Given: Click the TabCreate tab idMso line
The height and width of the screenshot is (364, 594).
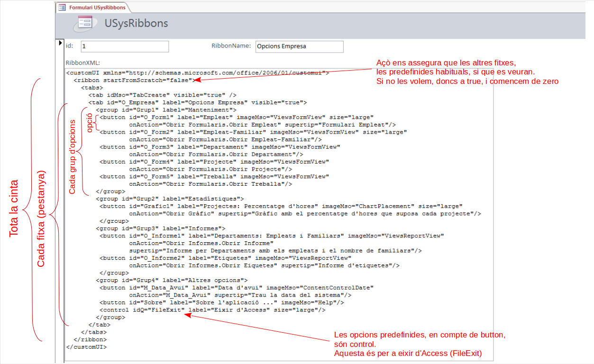Looking at the screenshot, I should [x=162, y=95].
